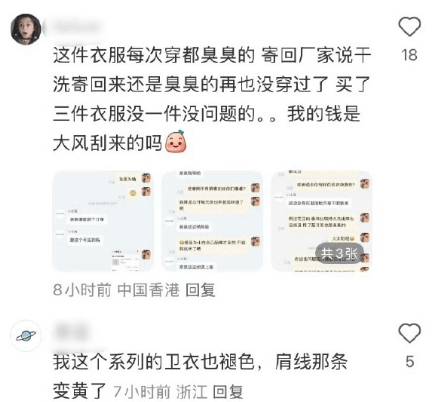Viewport: 437px width, 402px height.
Task: Reply to the Zhejiang comment
Action: click(228, 391)
